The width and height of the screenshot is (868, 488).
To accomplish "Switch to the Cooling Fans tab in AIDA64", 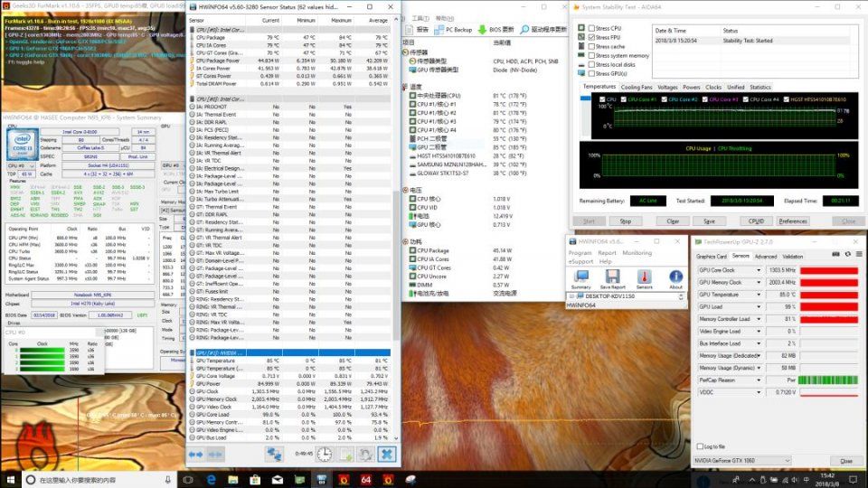I will tap(636, 87).
